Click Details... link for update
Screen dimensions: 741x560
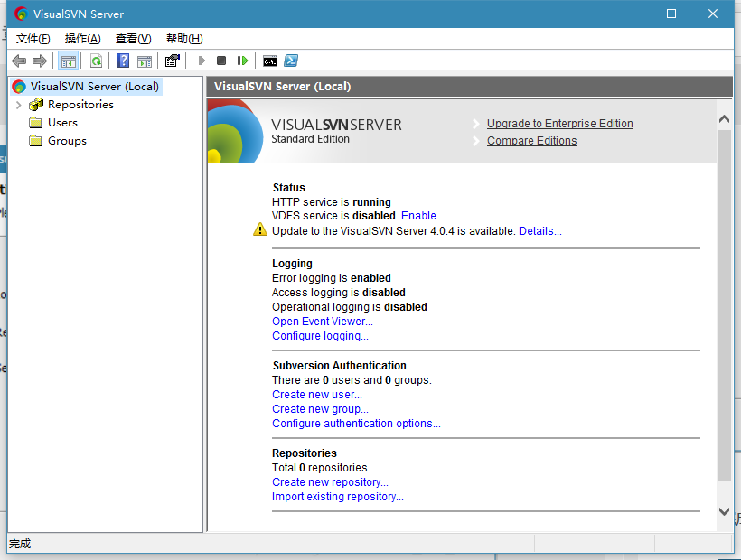pyautogui.click(x=540, y=231)
